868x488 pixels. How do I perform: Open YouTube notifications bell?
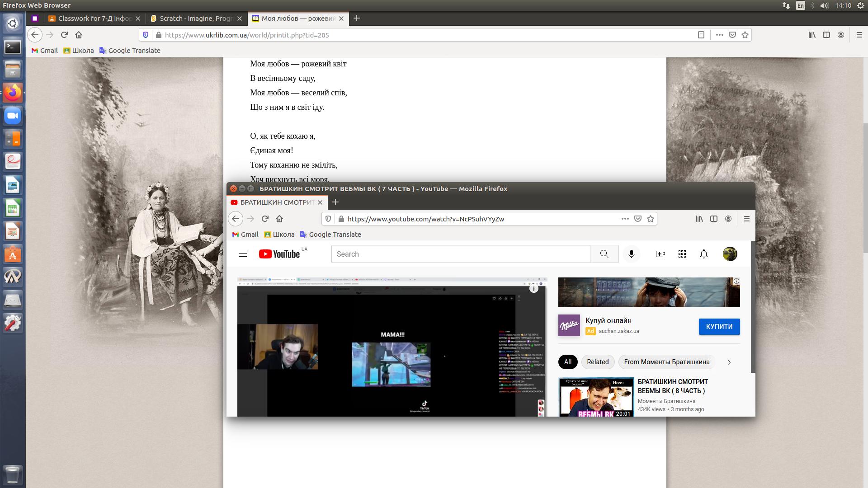(704, 254)
